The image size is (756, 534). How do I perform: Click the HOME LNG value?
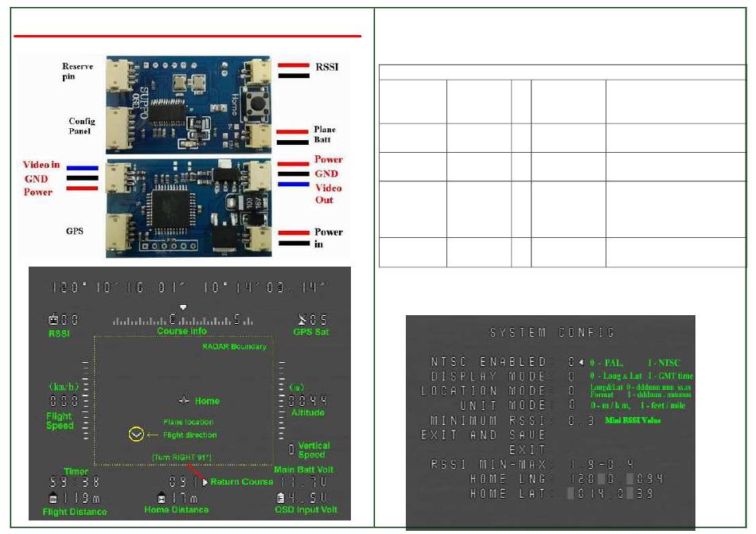tap(616, 479)
